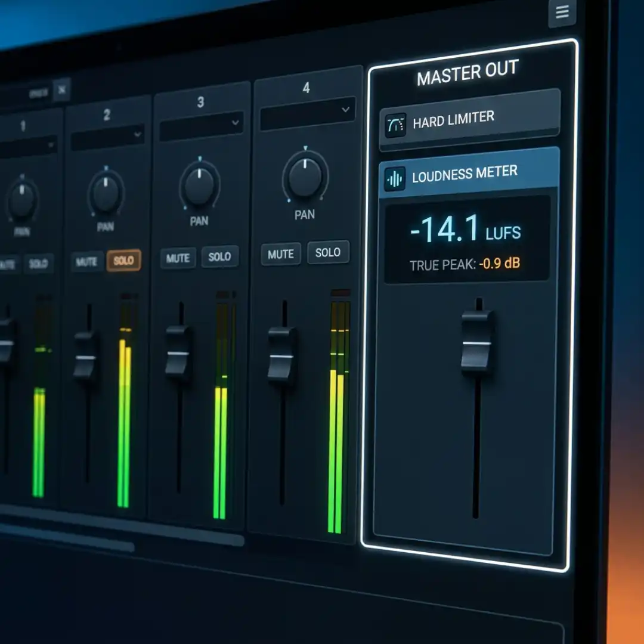The width and height of the screenshot is (644, 644).
Task: Open the hamburger menu icon
Action: pyautogui.click(x=562, y=13)
